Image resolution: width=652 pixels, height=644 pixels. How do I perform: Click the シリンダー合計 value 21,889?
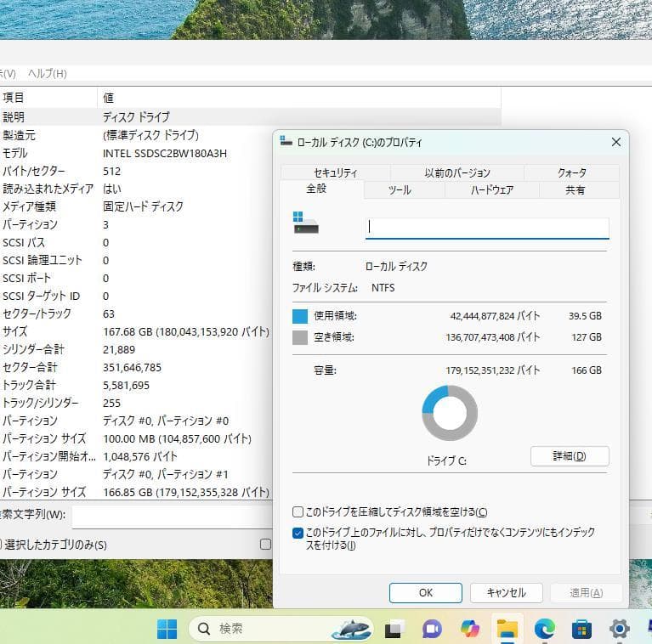click(119, 349)
